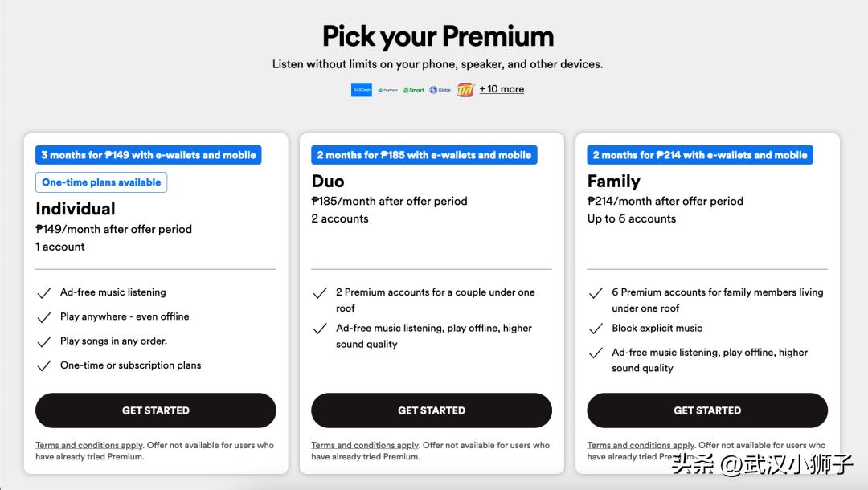Viewport: 868px width, 490px height.
Task: Click the "One-time plans available" badge
Action: point(101,182)
